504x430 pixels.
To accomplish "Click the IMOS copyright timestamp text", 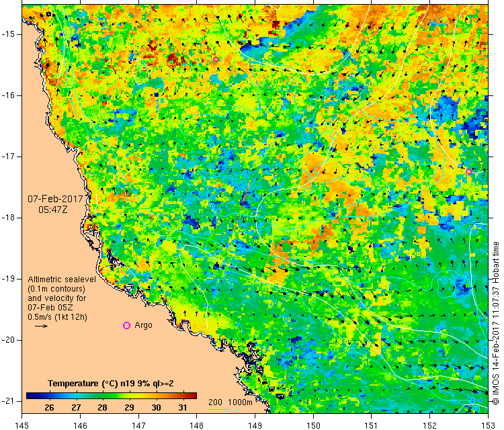I will pyautogui.click(x=495, y=323).
